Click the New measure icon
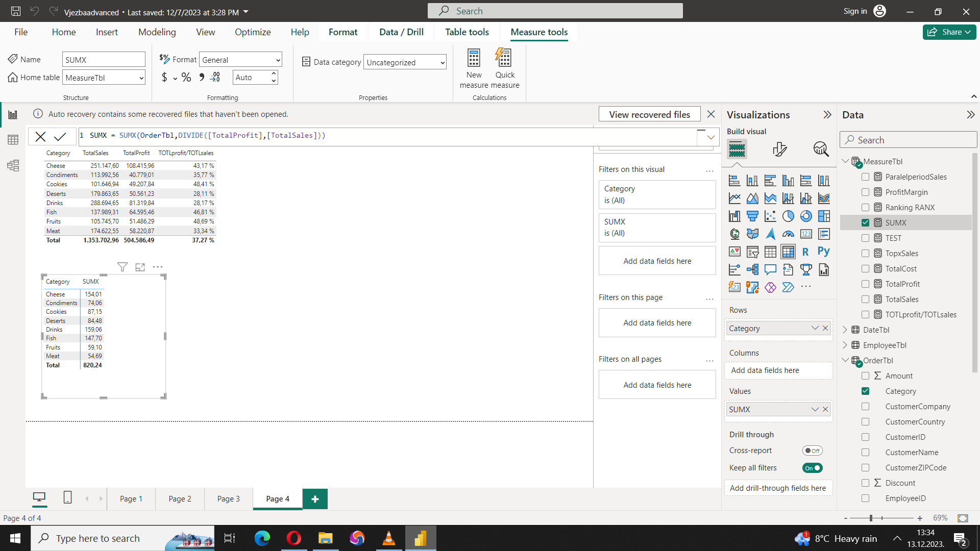 click(474, 58)
